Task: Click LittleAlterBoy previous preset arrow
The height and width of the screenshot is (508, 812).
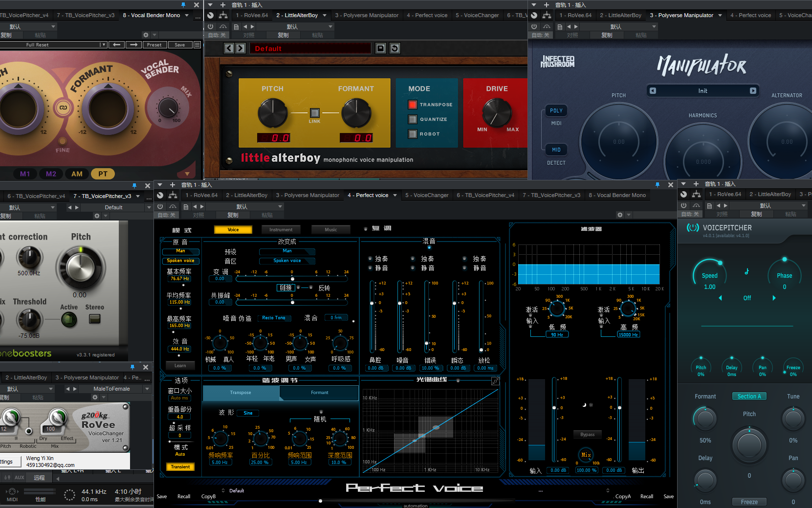Action: tap(229, 48)
